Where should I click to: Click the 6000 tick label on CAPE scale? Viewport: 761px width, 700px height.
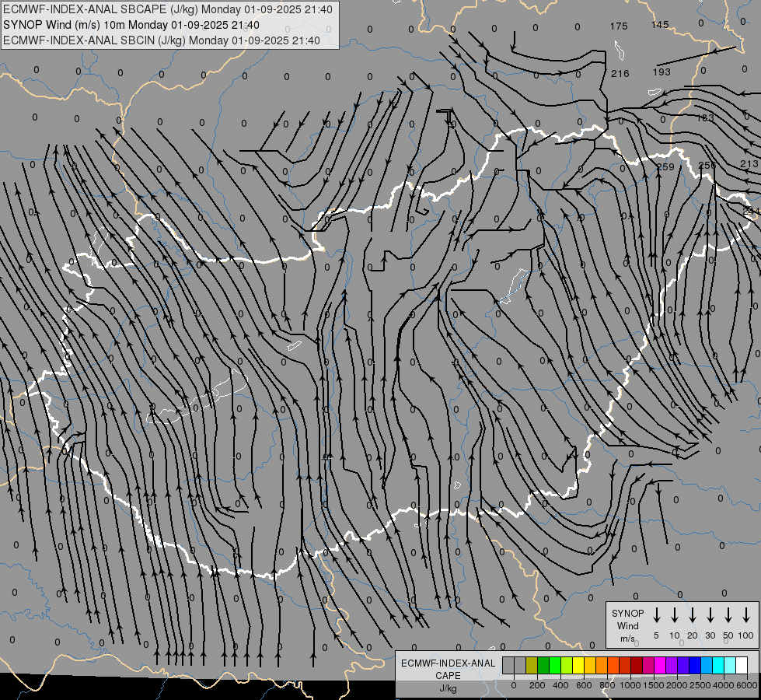tap(747, 685)
